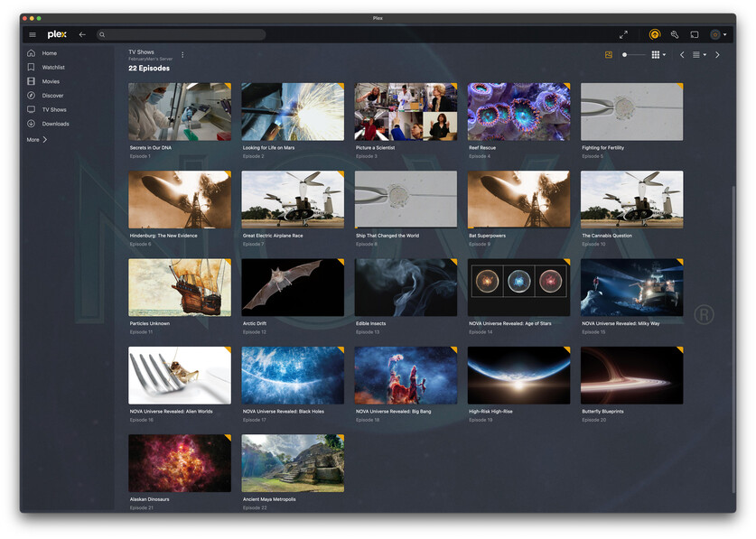Open the episode list jump dropdown
Viewport: 756px width, 539px height.
coord(699,55)
